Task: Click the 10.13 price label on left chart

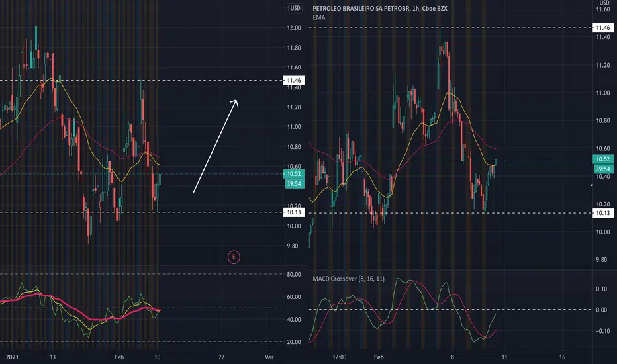Action: click(x=293, y=212)
